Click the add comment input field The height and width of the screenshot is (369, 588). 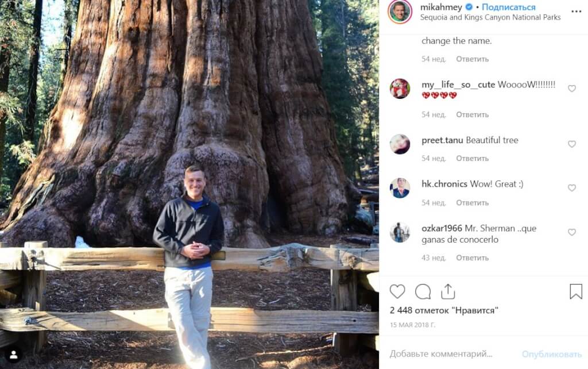tap(448, 353)
